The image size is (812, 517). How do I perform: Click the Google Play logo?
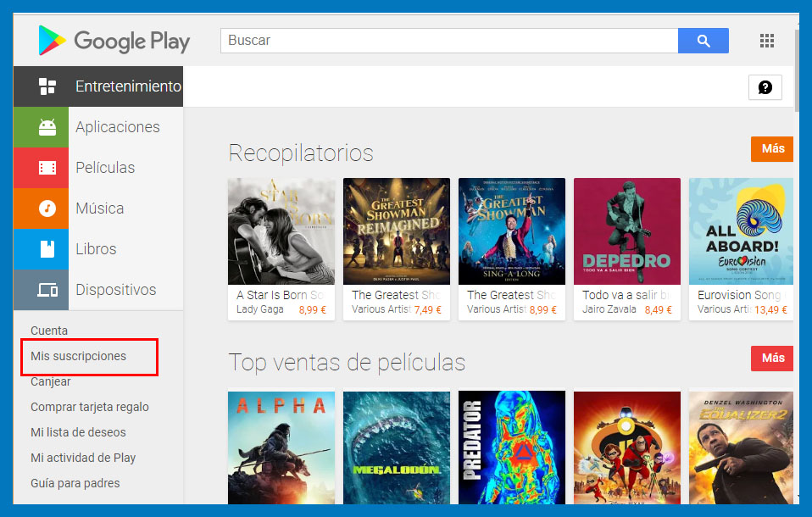(x=114, y=41)
